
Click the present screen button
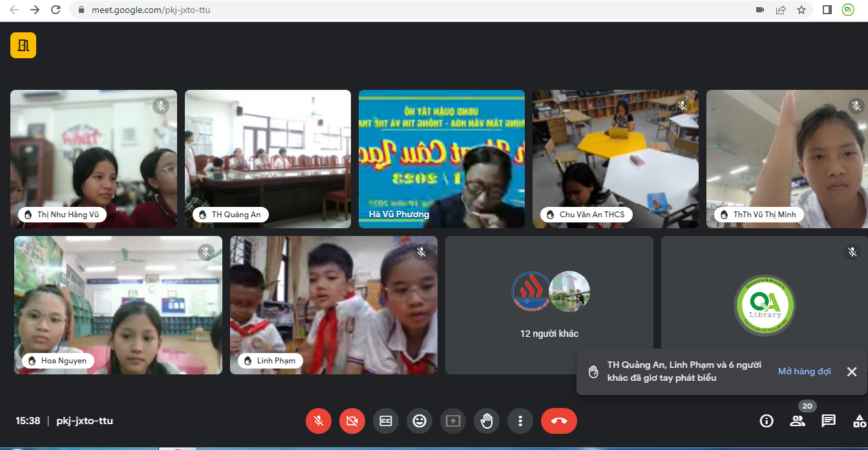pos(453,421)
